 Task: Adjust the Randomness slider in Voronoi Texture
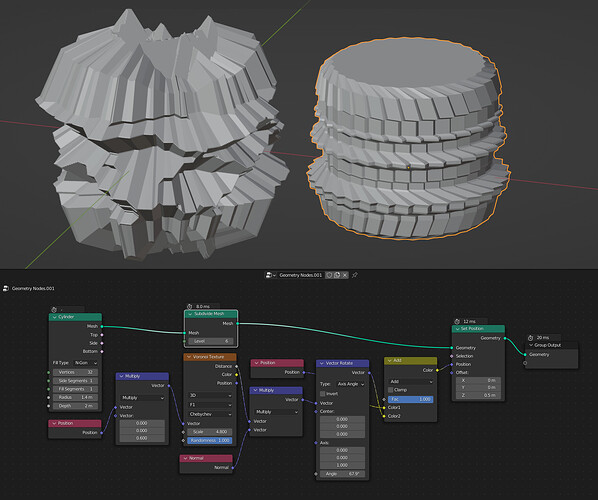tap(210, 440)
